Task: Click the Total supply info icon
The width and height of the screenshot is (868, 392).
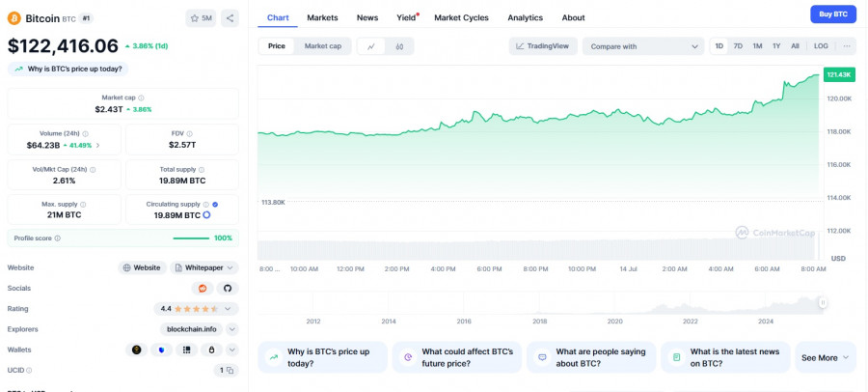Action: click(202, 170)
